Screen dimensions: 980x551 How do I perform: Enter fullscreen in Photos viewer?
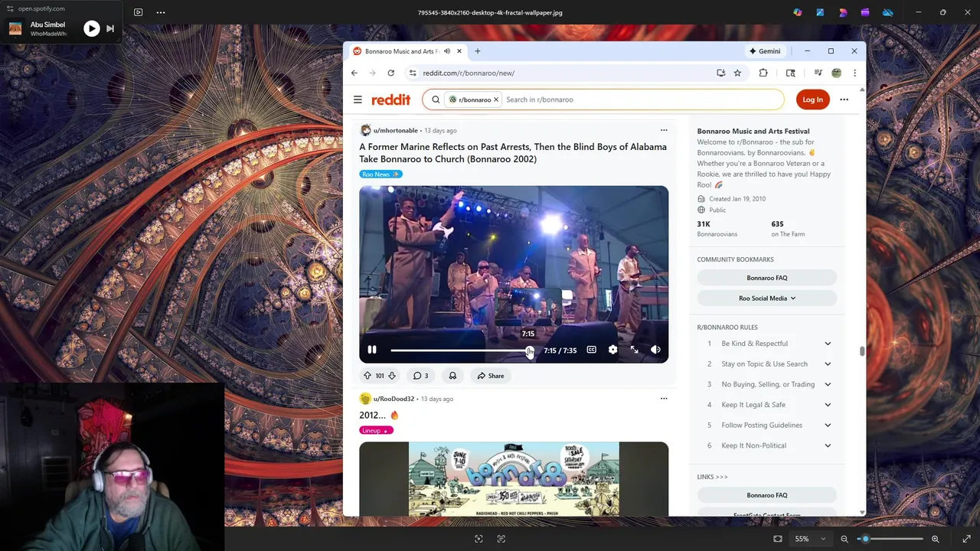pyautogui.click(x=966, y=539)
